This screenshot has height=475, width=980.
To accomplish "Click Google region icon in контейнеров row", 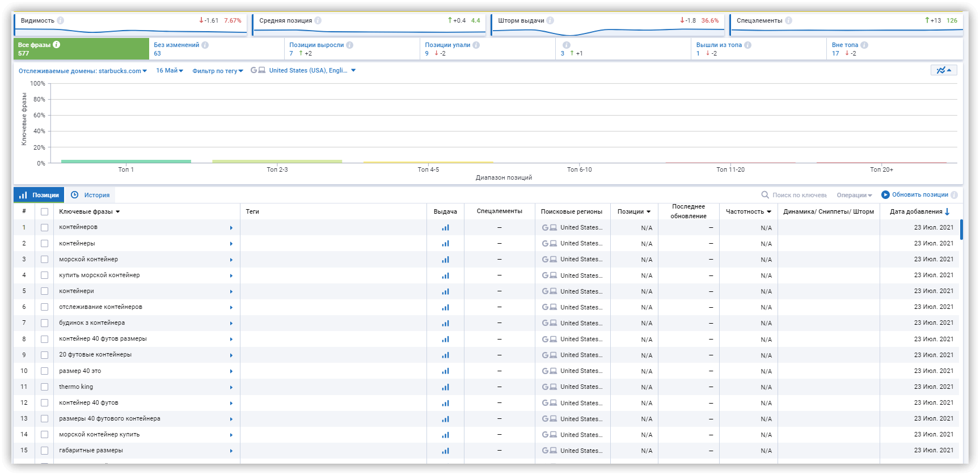I will point(545,228).
